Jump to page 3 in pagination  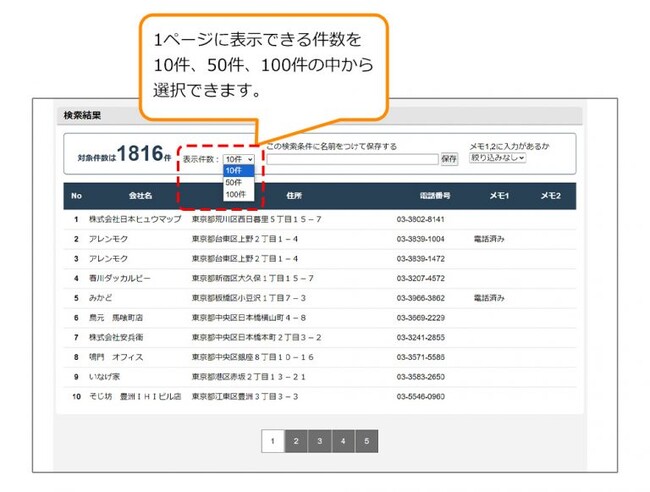click(319, 440)
